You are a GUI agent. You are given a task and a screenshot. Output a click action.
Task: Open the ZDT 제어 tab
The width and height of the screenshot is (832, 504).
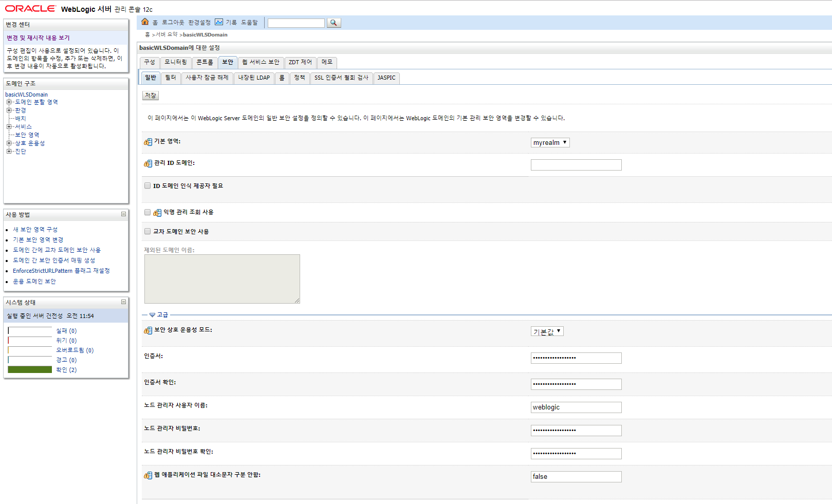click(300, 62)
